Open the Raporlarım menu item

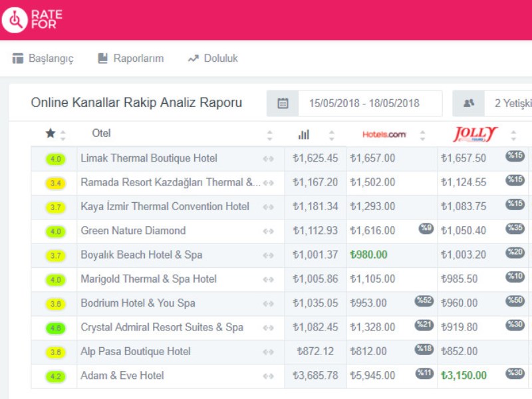click(x=130, y=59)
